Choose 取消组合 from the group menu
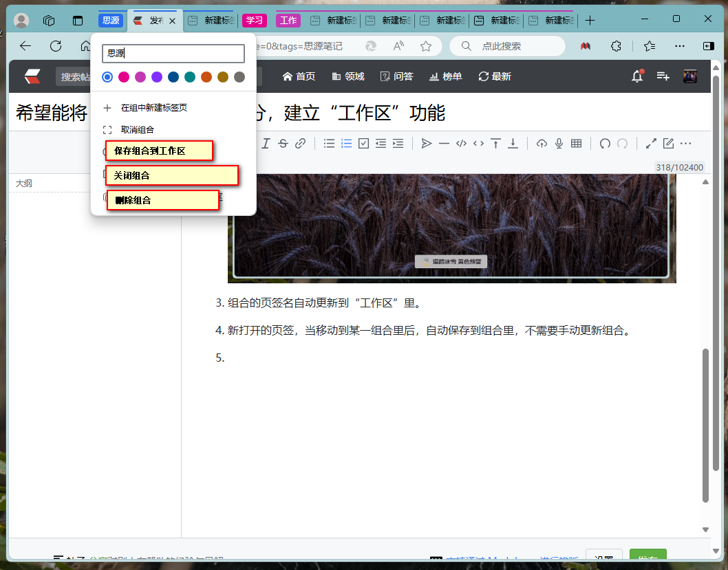Viewport: 728px width, 570px height. (138, 129)
